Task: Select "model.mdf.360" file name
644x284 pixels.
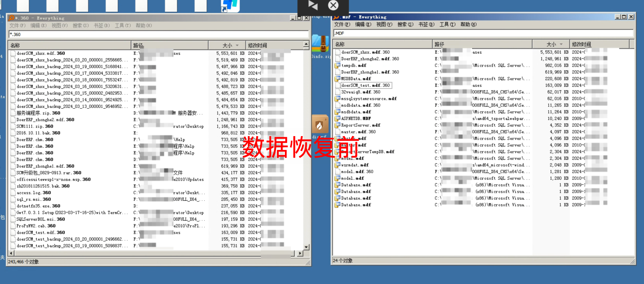Action: pos(357,172)
